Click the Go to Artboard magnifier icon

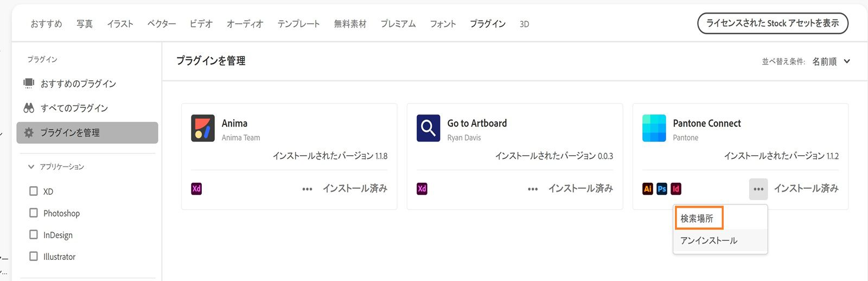[428, 128]
